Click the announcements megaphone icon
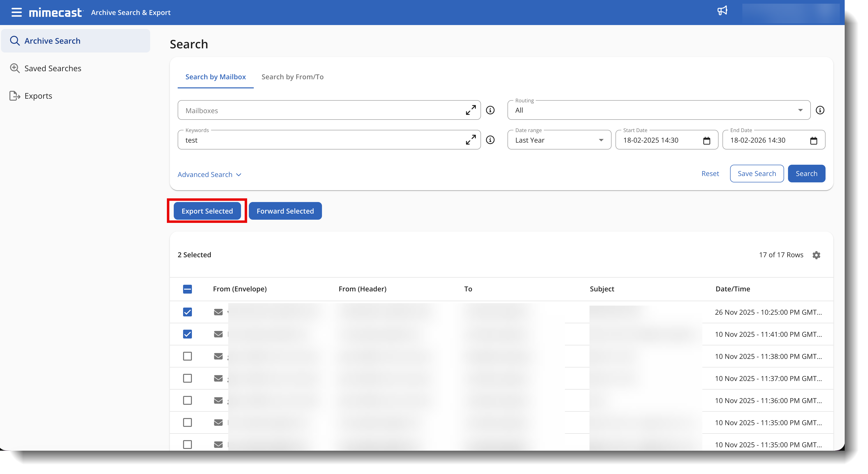Viewport: 868px width, 474px height. (722, 11)
